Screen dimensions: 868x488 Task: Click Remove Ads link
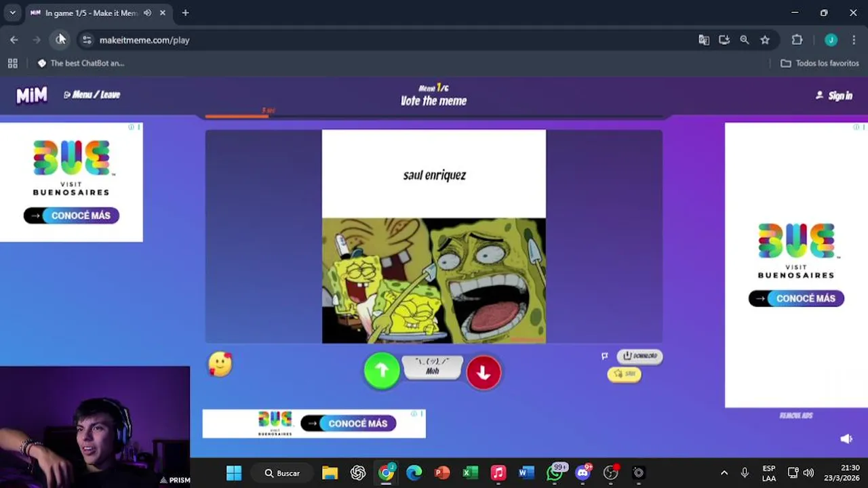click(x=796, y=415)
